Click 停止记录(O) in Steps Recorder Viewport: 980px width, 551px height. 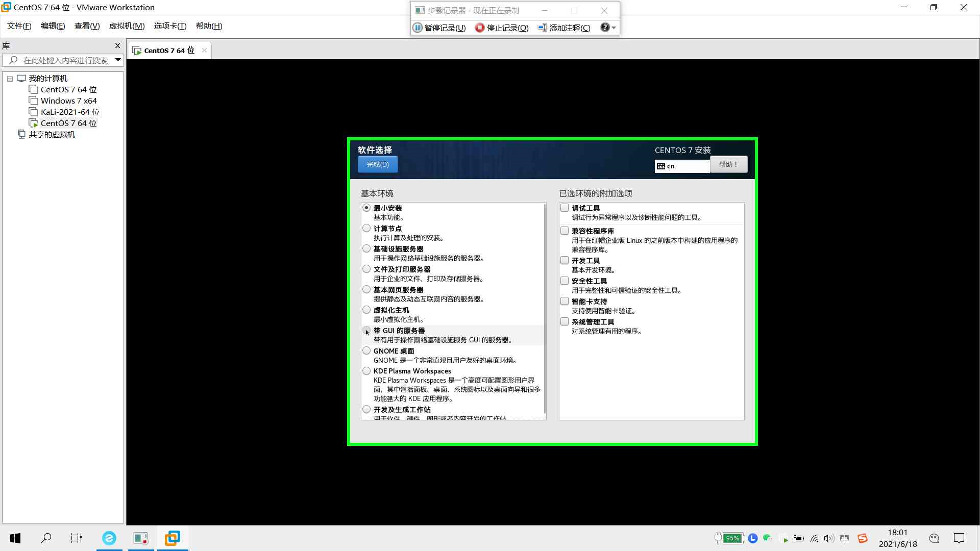click(502, 28)
